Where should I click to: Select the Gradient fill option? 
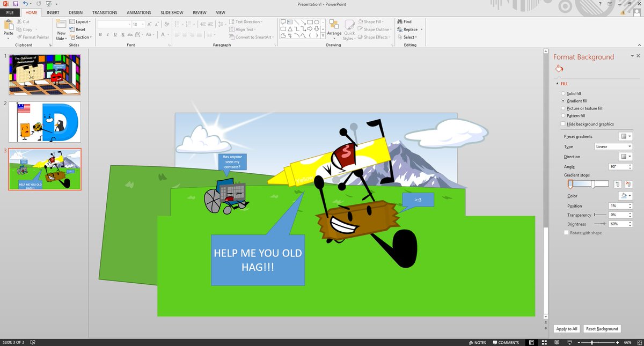coord(574,101)
